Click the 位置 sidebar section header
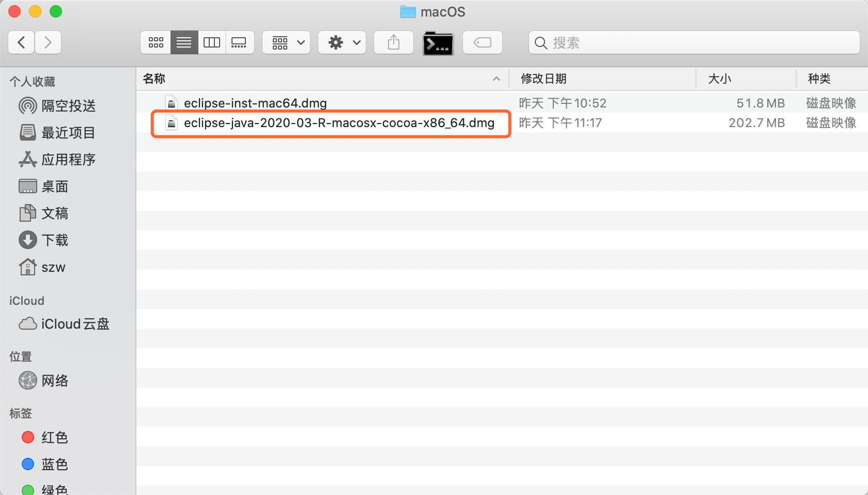This screenshot has height=495, width=868. (x=21, y=357)
